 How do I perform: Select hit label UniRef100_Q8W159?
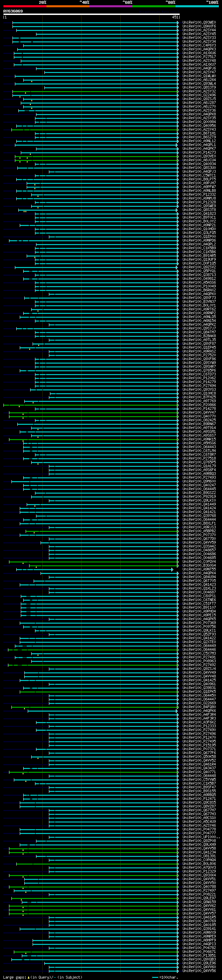point(199,902)
